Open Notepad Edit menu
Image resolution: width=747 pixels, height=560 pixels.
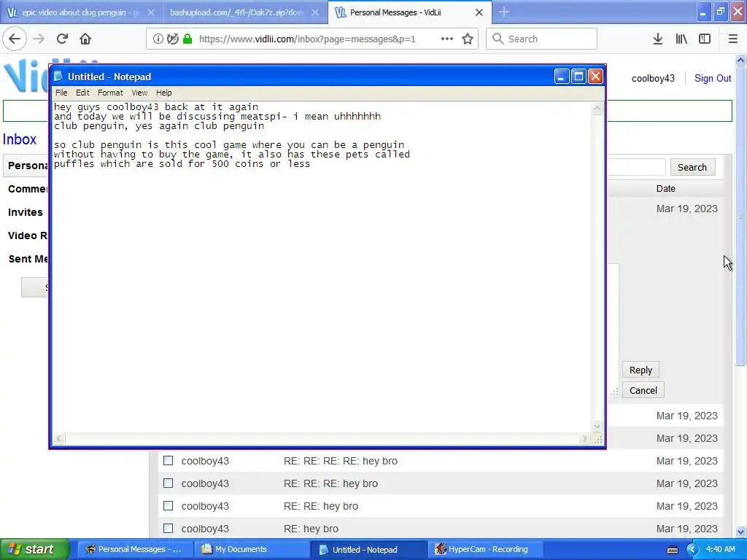[x=82, y=93]
